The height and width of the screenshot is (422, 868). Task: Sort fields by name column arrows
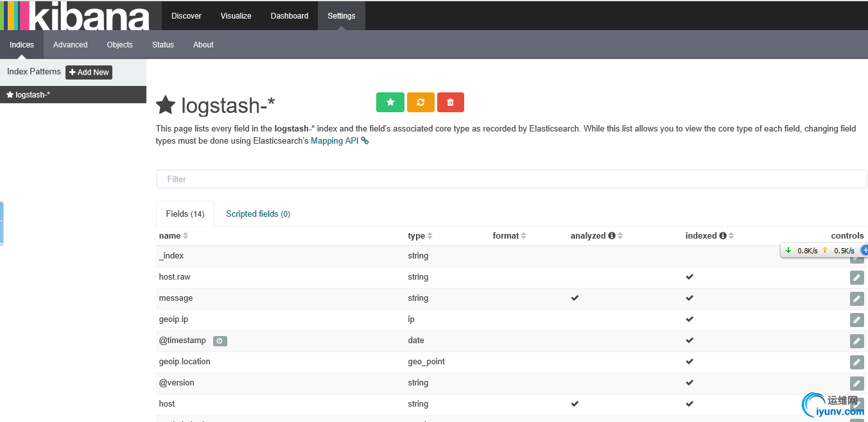coord(186,236)
